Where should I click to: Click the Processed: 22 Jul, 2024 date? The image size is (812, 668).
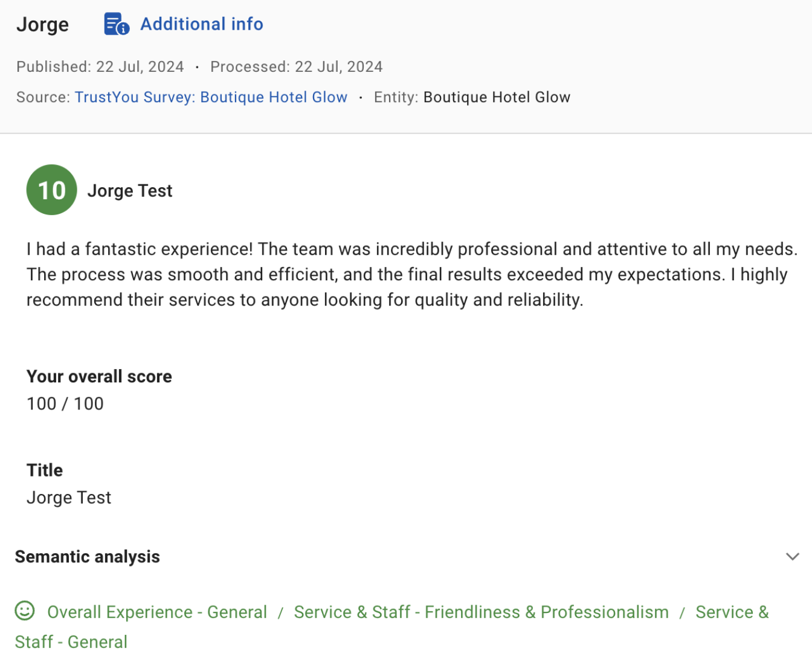(x=297, y=66)
